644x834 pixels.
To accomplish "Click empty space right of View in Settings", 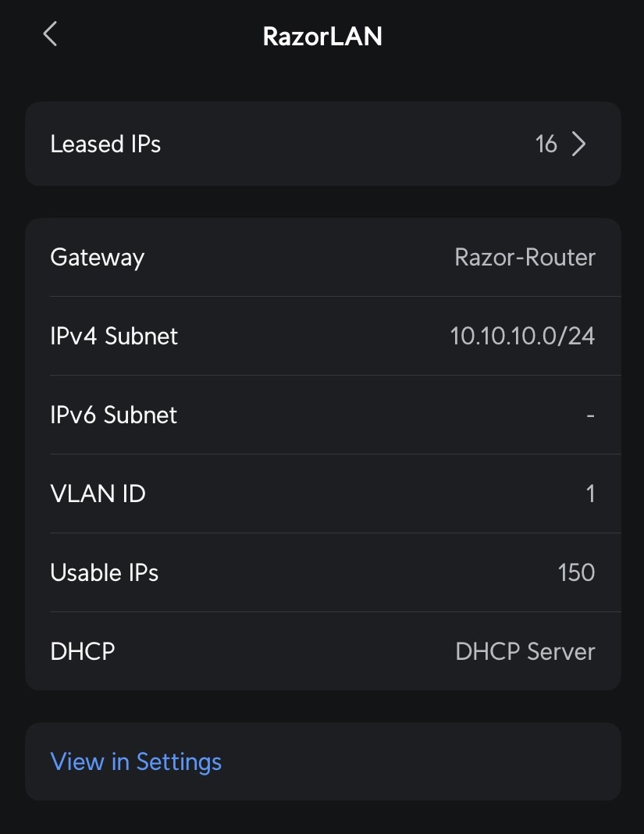I will tap(422, 761).
